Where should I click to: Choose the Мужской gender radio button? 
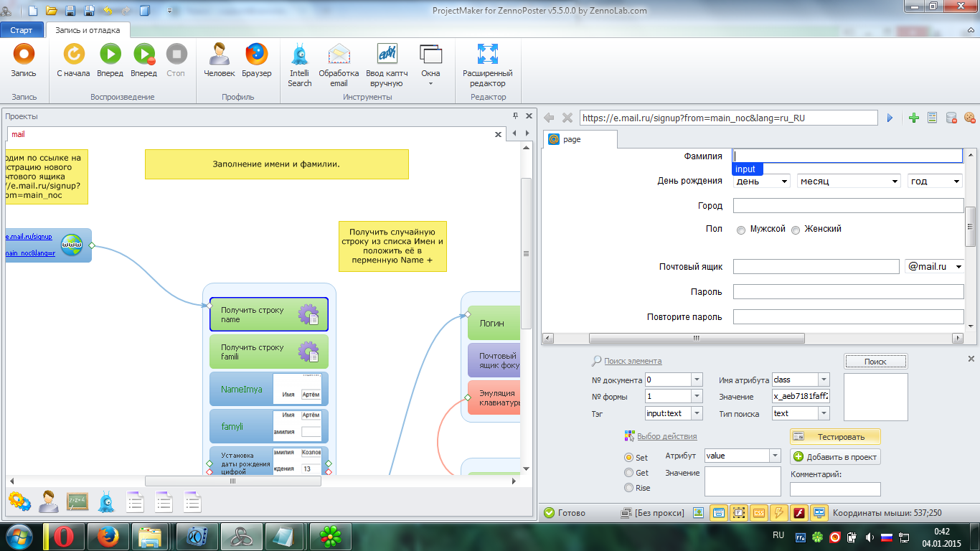(741, 230)
